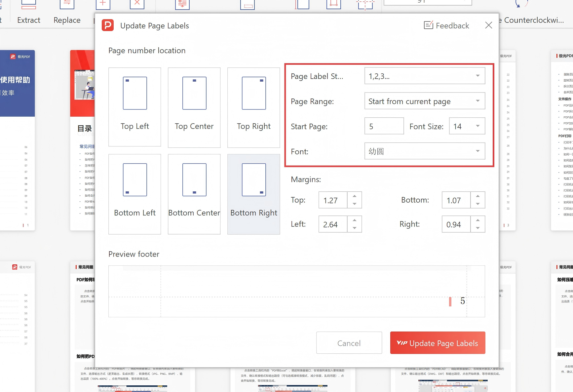Select Top Left page number location

click(135, 107)
